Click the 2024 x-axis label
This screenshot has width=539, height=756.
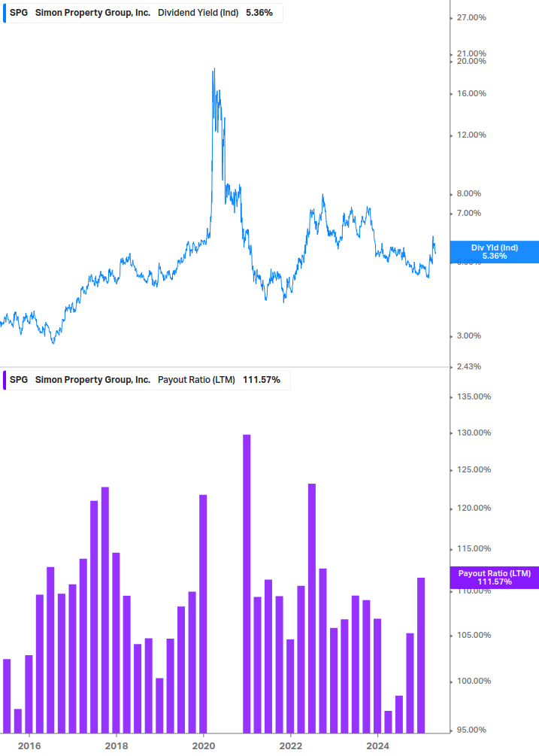coord(377,746)
